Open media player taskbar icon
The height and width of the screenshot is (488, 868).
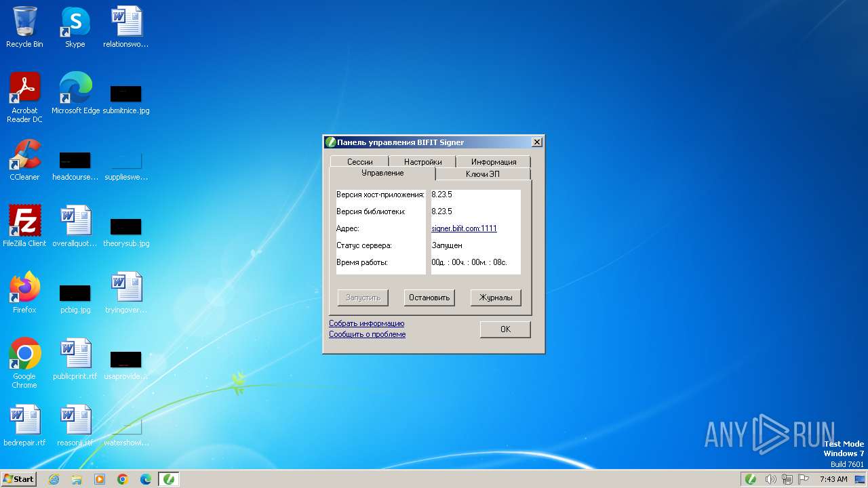[x=100, y=479]
